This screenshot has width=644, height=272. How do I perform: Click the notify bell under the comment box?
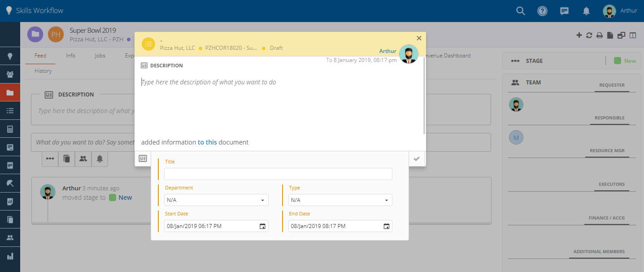coord(99,159)
